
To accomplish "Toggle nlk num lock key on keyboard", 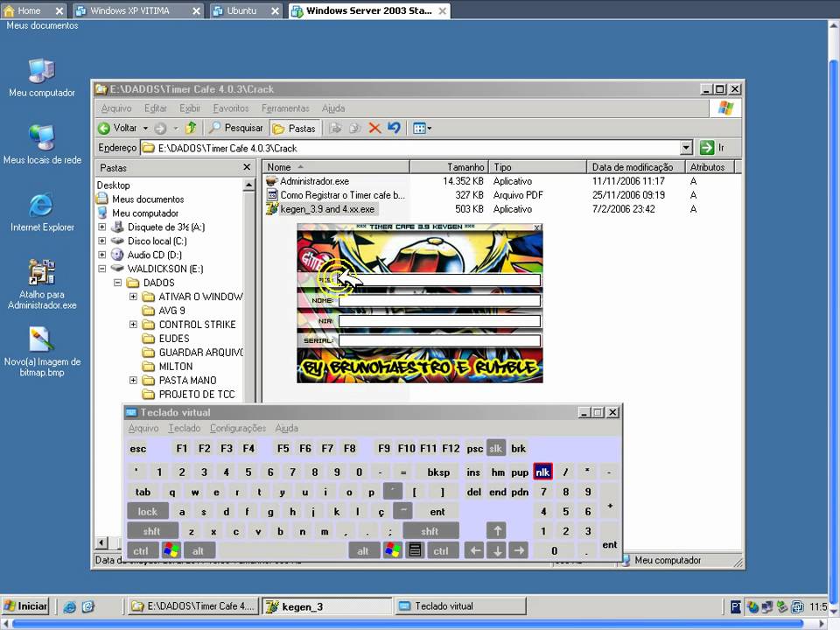I will pos(542,472).
